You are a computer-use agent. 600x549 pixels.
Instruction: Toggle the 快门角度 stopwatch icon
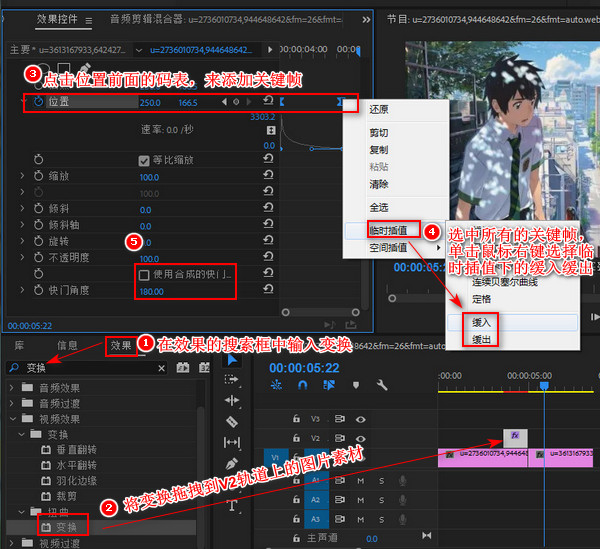tap(38, 290)
